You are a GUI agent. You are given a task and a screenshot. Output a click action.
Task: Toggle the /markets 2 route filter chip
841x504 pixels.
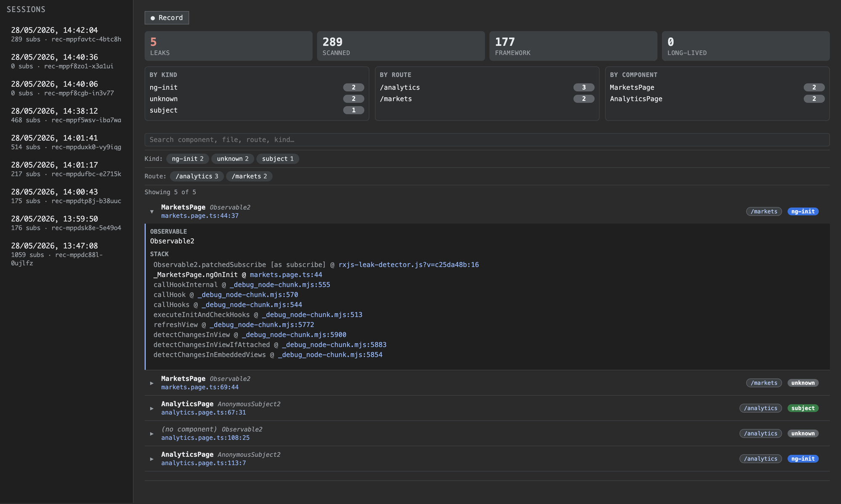tap(249, 177)
